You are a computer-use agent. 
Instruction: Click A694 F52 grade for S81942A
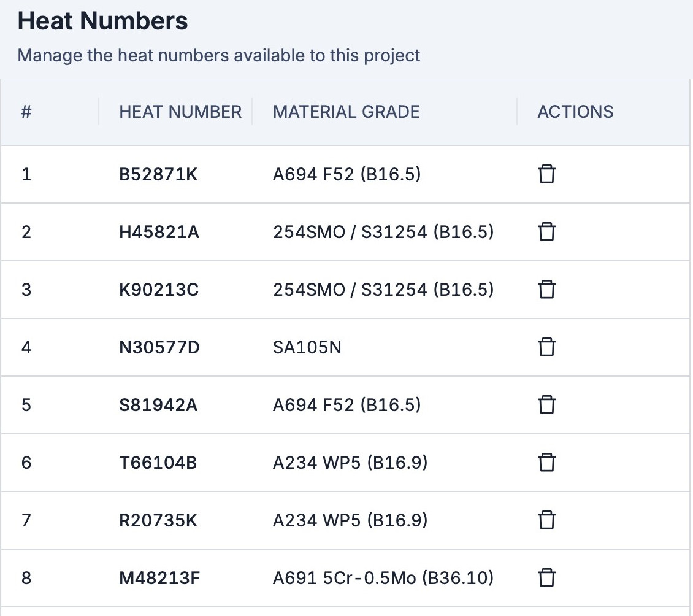347,404
